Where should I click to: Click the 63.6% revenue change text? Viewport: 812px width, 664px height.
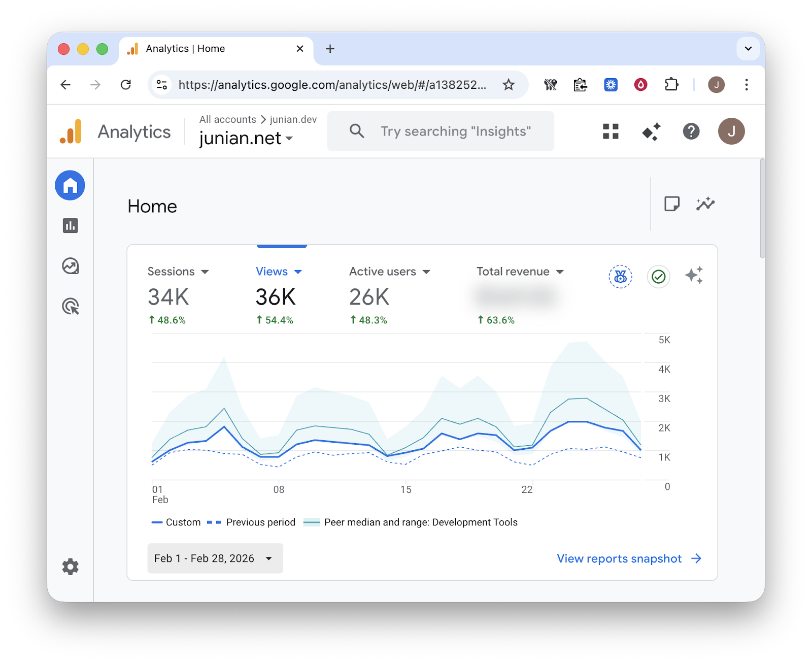coord(496,320)
